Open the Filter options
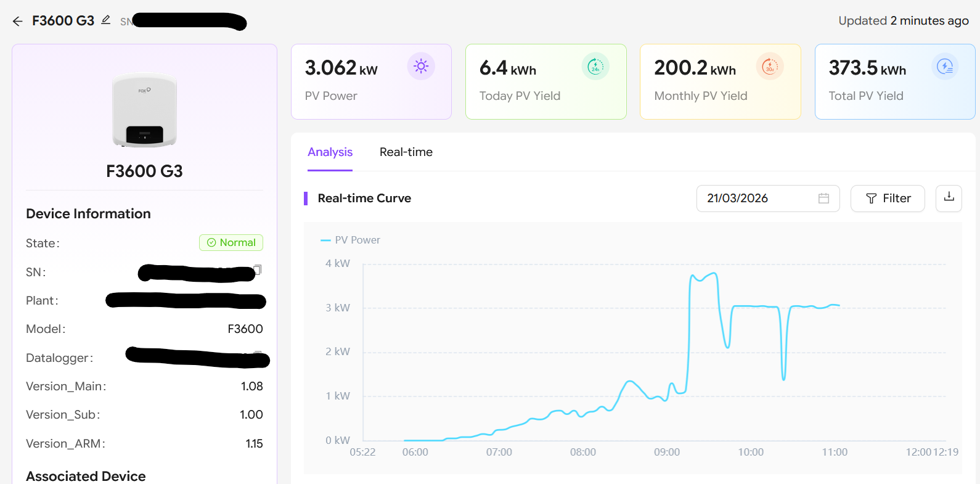 pyautogui.click(x=888, y=199)
